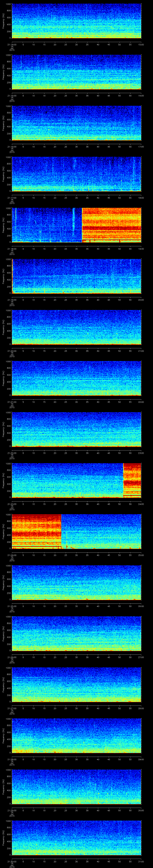
Task: Click the spectrogram panel starting at 21:15:00
Action: [x=77, y=72]
